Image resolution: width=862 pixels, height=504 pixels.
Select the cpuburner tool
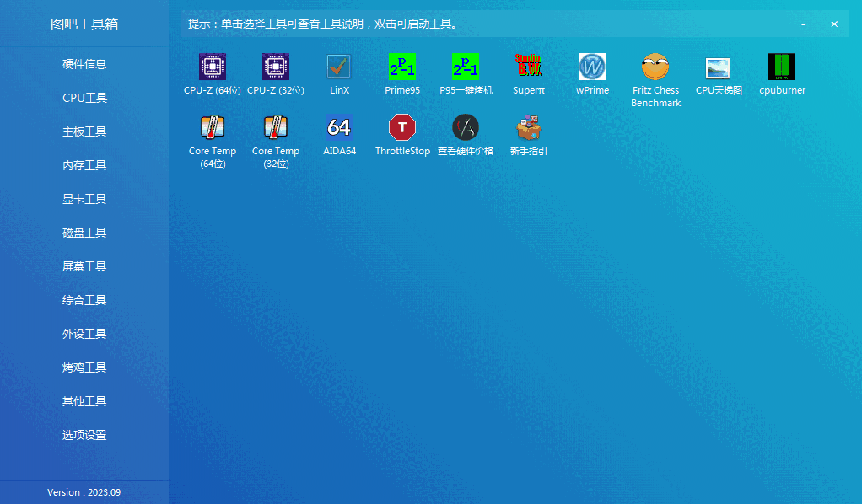click(782, 74)
